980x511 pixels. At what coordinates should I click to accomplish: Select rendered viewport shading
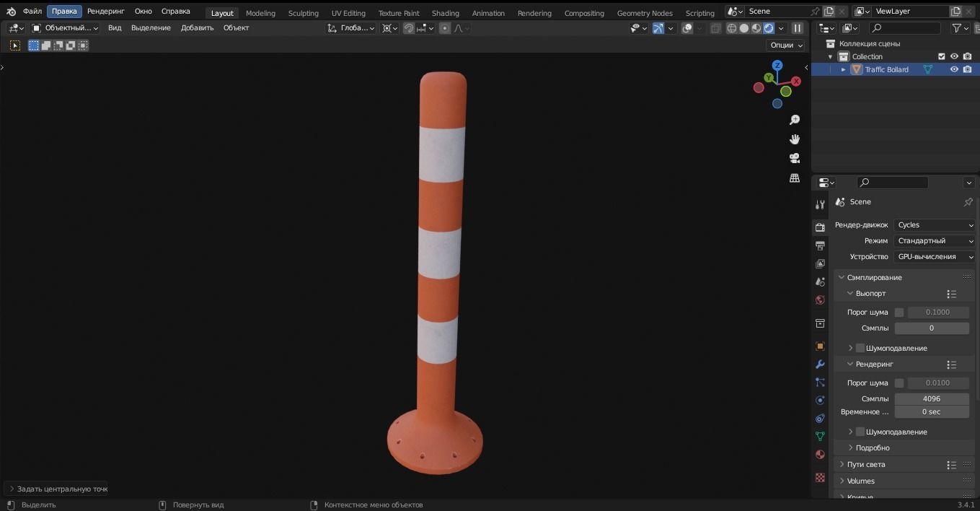click(x=769, y=28)
